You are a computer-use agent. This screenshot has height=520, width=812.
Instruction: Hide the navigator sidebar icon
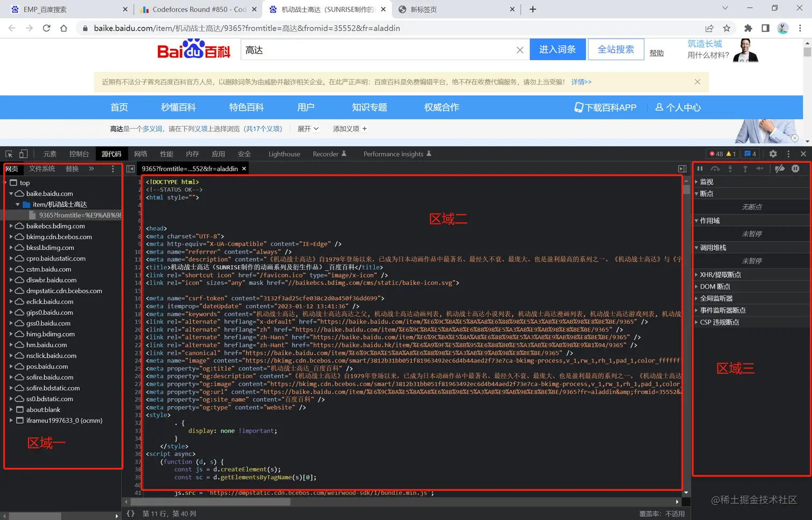[x=130, y=169]
